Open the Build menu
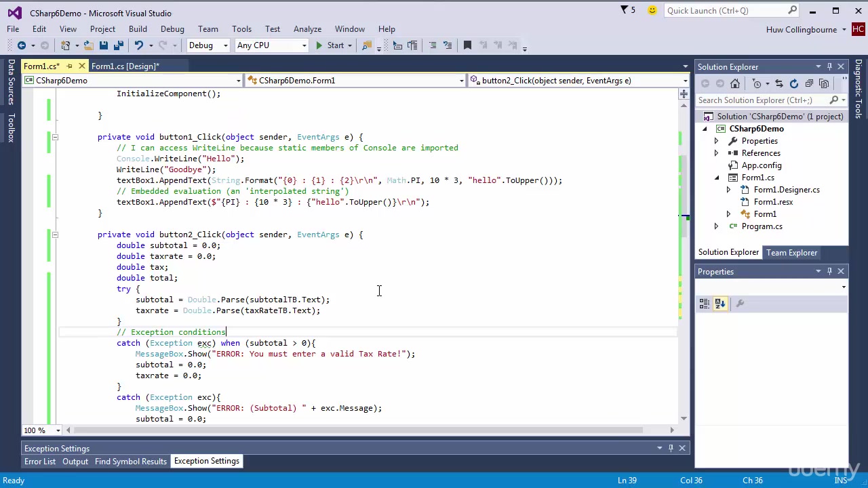 pos(138,29)
